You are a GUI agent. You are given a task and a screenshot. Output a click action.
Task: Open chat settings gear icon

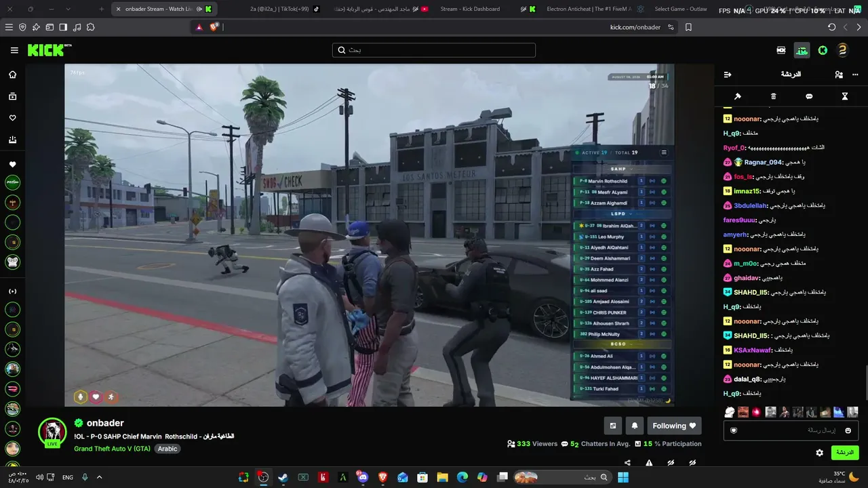pos(820,453)
